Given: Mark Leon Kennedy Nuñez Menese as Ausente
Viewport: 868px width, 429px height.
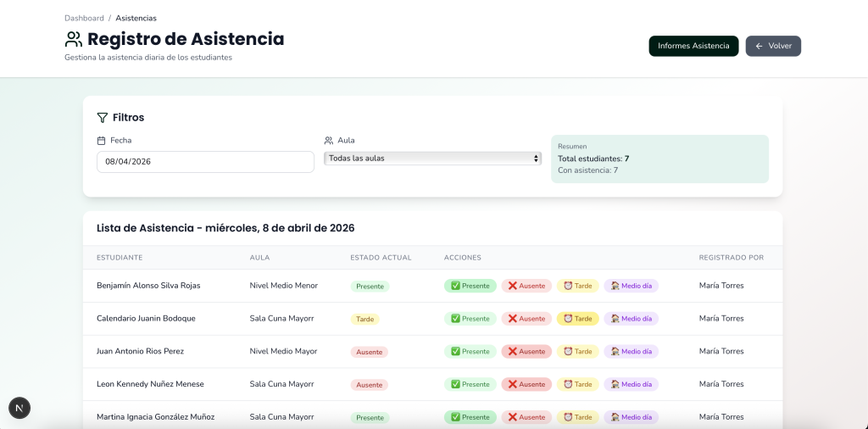Looking at the screenshot, I should (x=526, y=384).
